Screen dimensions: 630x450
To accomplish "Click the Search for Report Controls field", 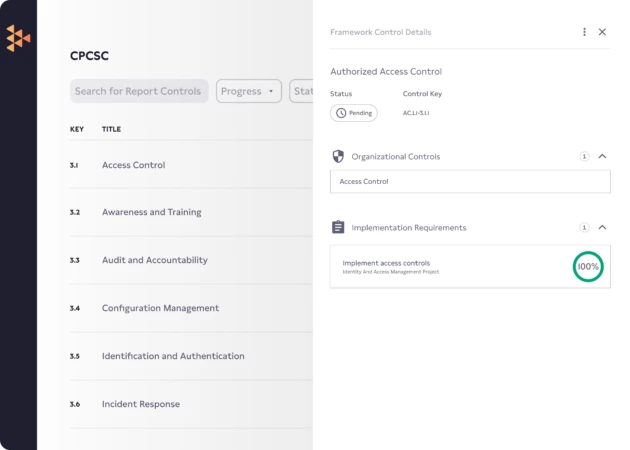I will click(139, 91).
